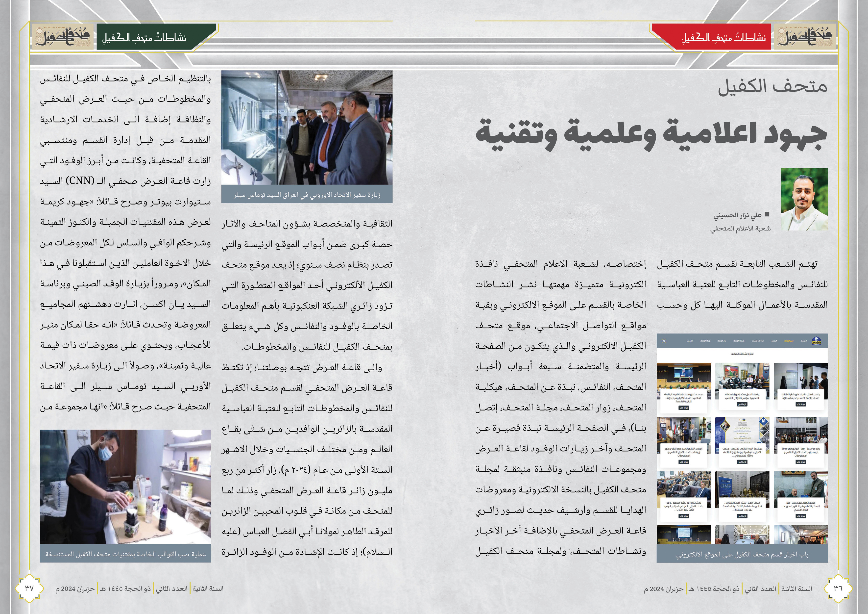Click the news title about 'المسكوكات العراقي الدكتور ناهض'
Image resolution: width=868 pixels, height=614 pixels.
coord(801,506)
